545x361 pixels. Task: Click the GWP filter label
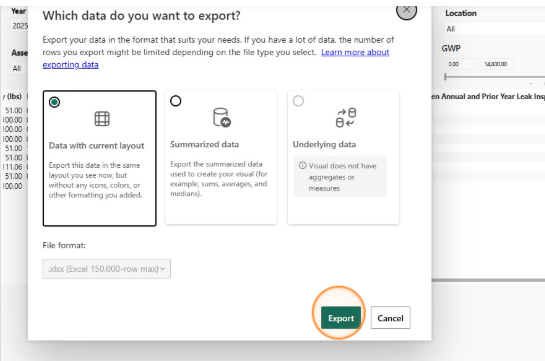[451, 48]
